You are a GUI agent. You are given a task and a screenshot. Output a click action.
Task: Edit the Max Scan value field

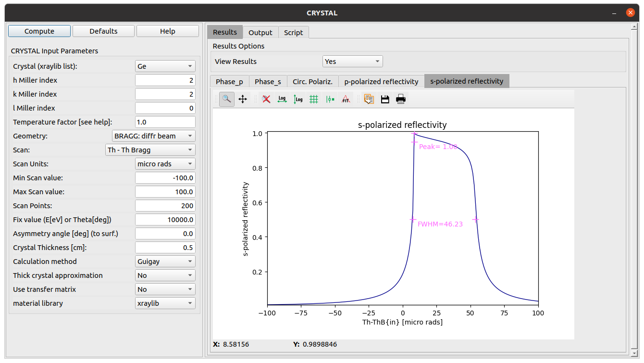pos(165,192)
